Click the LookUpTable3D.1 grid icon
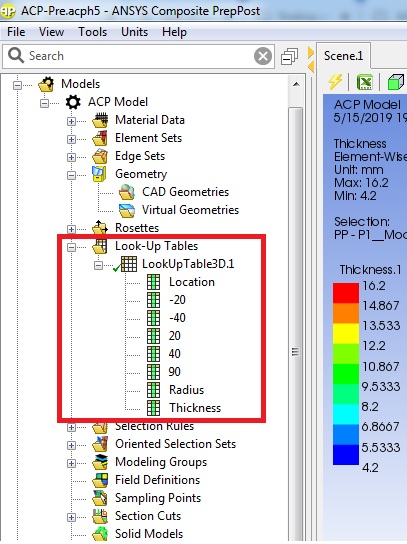 (129, 264)
